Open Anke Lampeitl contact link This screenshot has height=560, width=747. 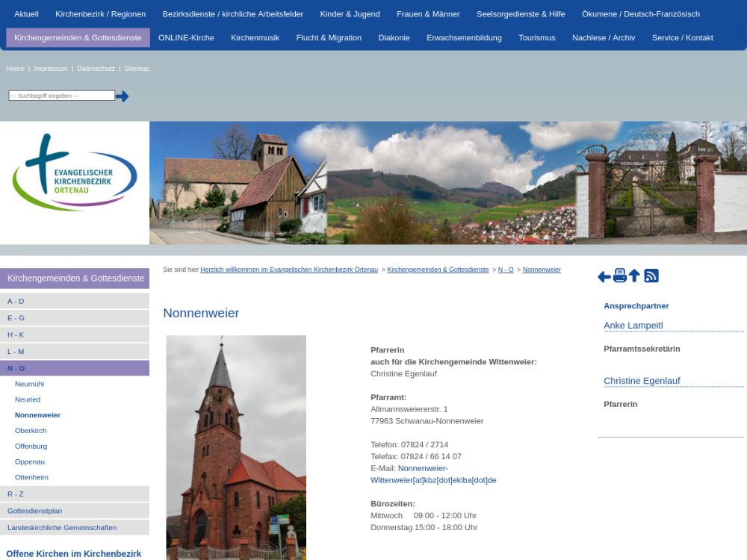point(633,326)
